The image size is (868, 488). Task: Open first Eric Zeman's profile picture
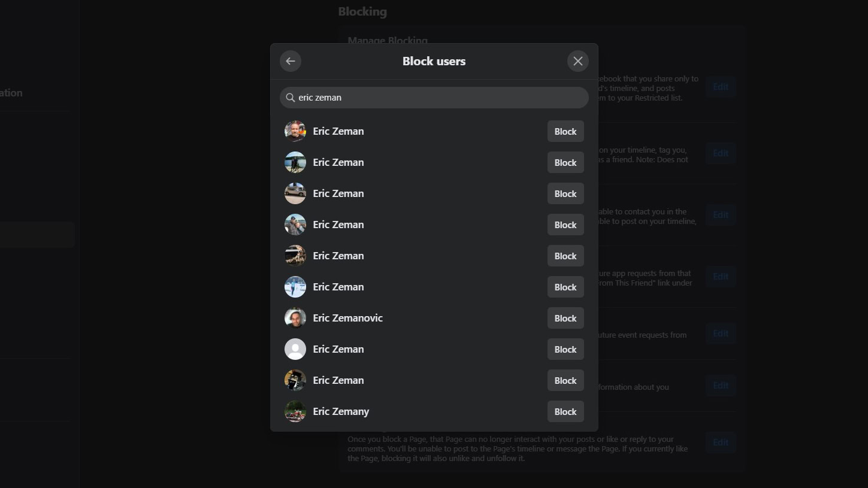295,132
